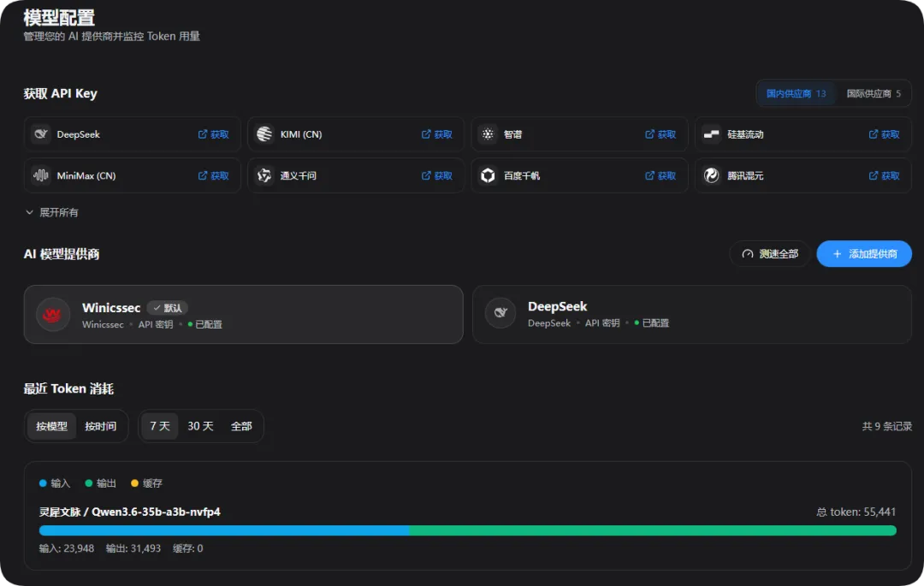The image size is (924, 586).
Task: Open the 获取 link for 智谱
Action: [x=660, y=134]
